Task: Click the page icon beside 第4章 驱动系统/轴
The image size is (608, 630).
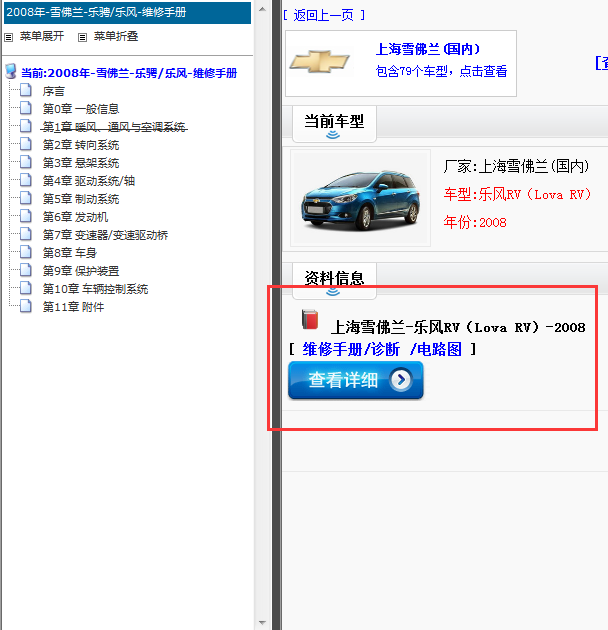Action: pyautogui.click(x=26, y=180)
